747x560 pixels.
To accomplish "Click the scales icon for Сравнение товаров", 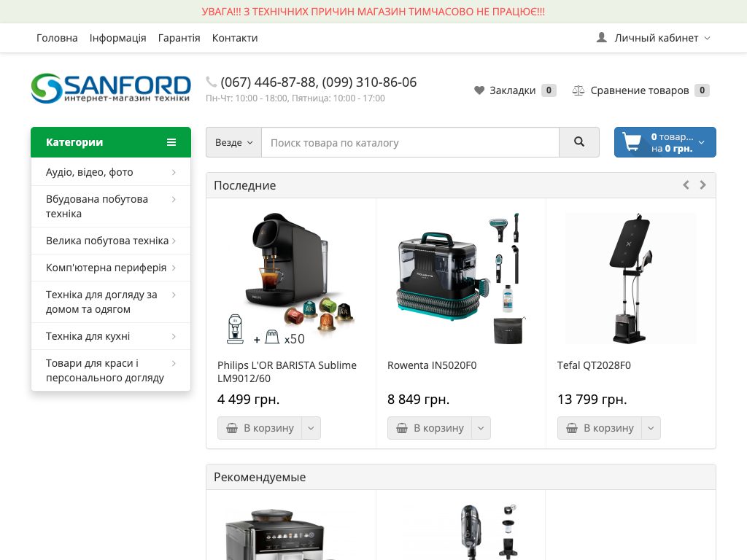I will pos(578,90).
